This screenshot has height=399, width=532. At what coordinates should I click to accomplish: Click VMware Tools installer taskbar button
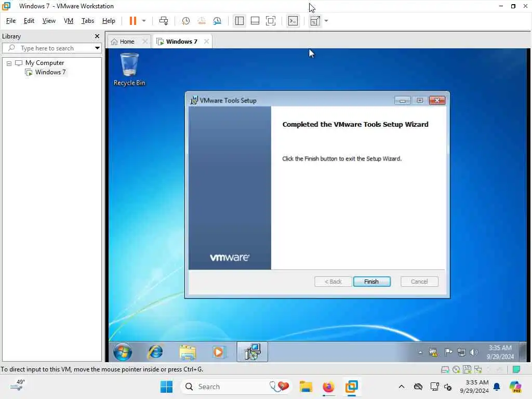coord(252,352)
